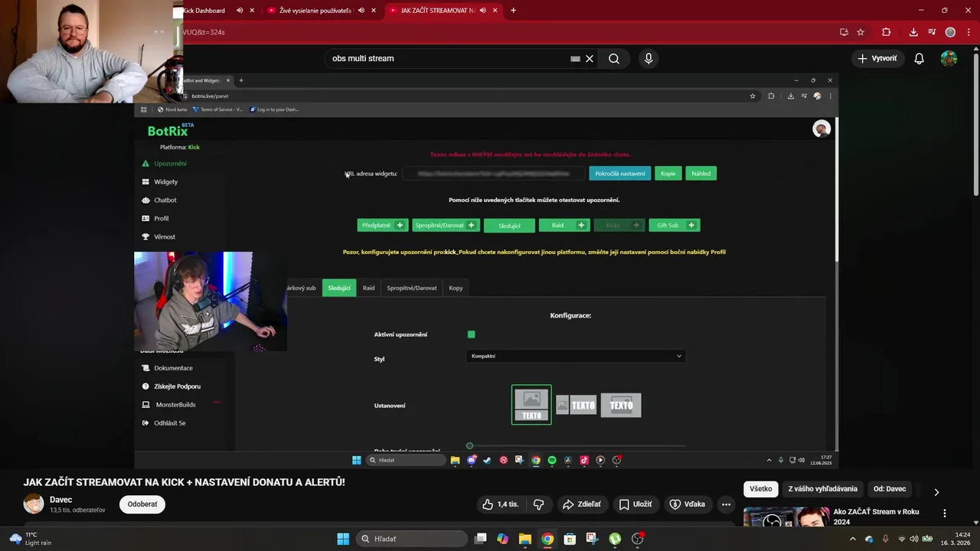Screen dimensions: 980x551
Task: Dislike the video with thumbs-down
Action: click(539, 504)
